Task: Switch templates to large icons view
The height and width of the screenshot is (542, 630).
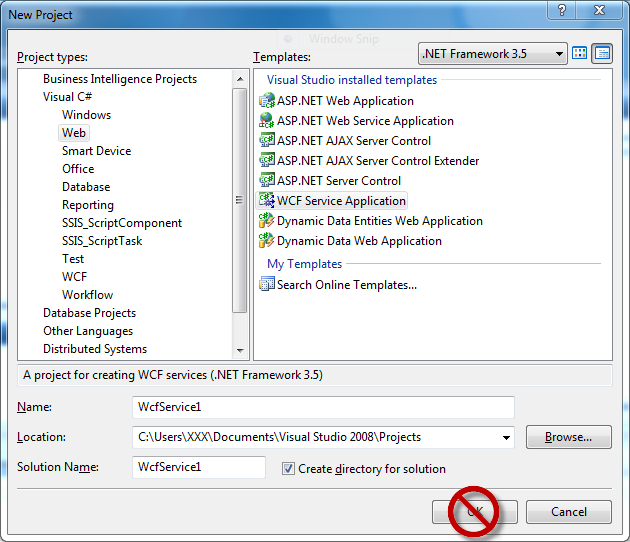Action: pos(579,53)
